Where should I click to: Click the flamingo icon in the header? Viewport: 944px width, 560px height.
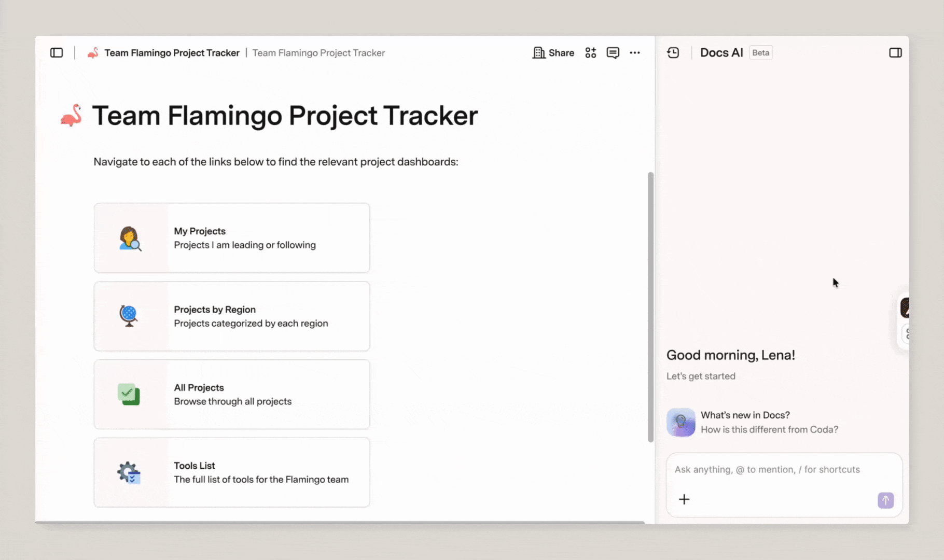point(93,53)
